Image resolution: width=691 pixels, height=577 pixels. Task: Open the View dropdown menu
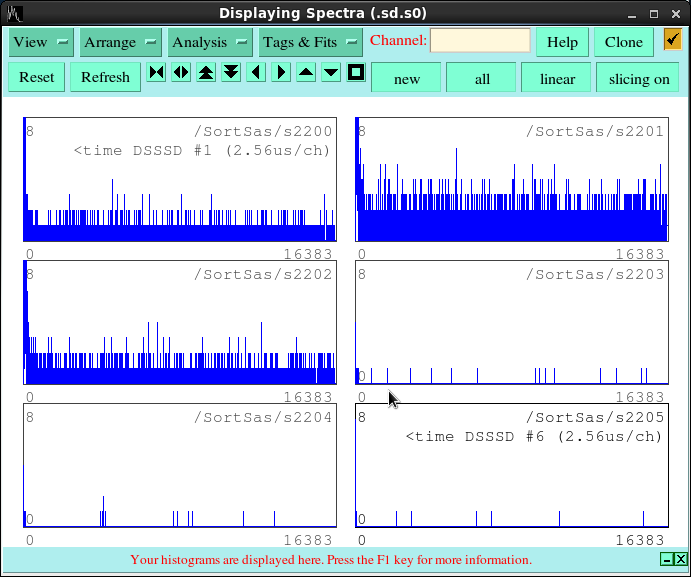[41, 42]
